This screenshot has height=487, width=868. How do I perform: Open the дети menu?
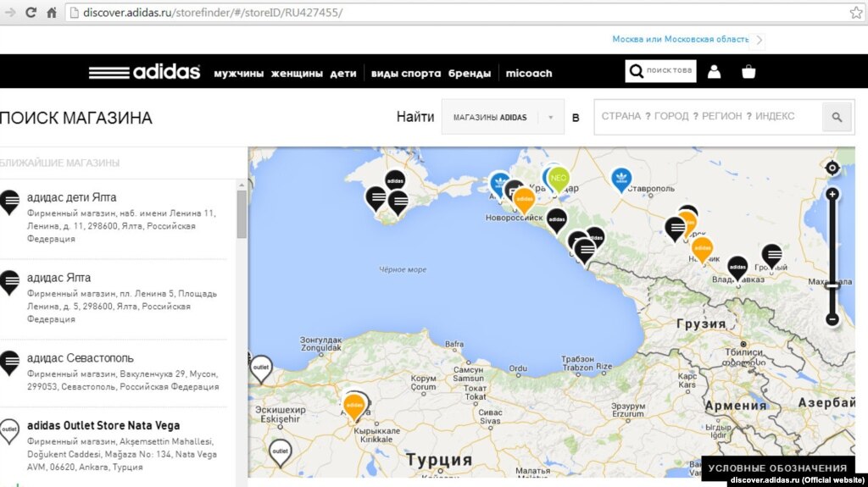click(x=343, y=73)
